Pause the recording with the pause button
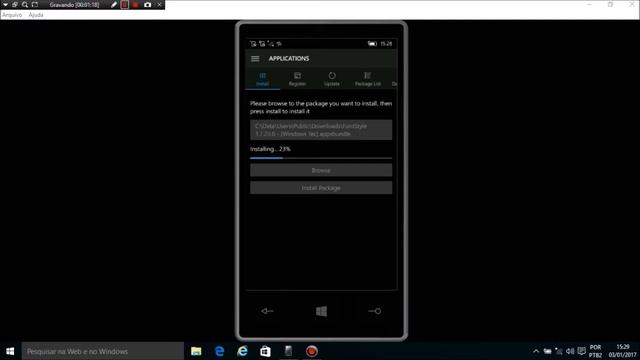 click(124, 4)
